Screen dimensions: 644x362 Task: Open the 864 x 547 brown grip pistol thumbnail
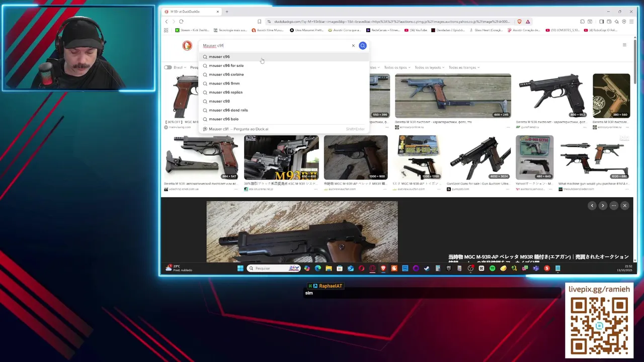(201, 157)
